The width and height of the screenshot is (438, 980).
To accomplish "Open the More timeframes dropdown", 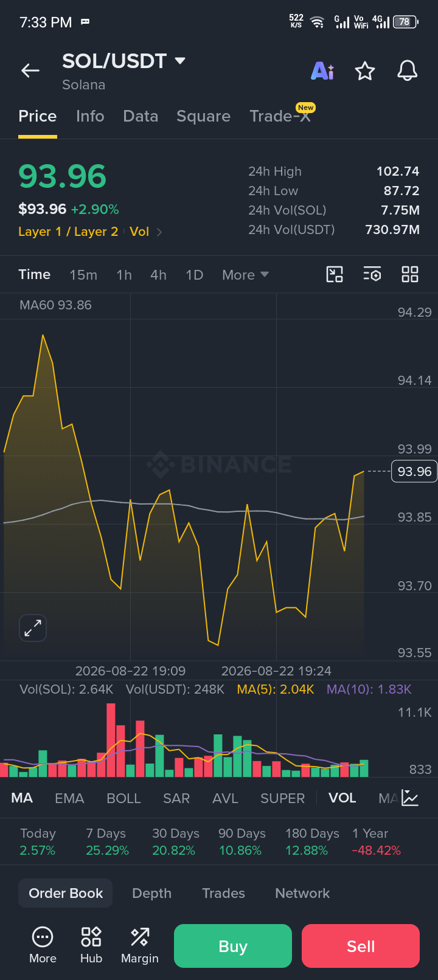I will (x=245, y=275).
